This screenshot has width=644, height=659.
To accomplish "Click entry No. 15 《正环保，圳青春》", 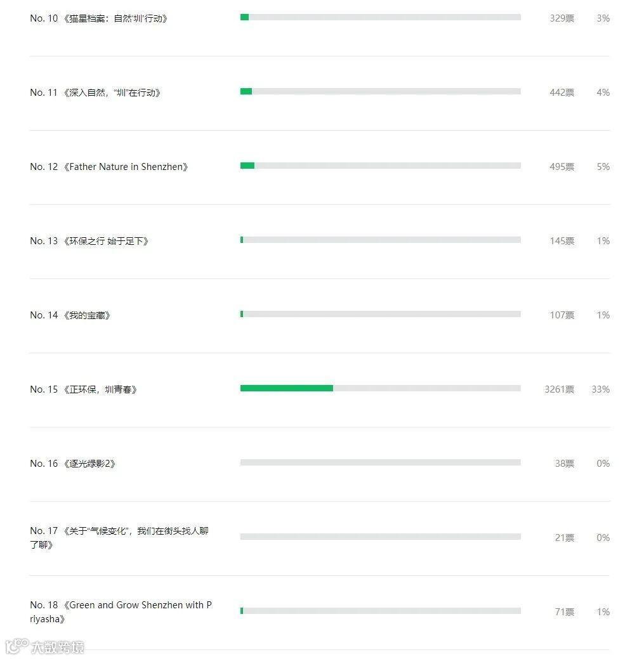I will pyautogui.click(x=84, y=389).
